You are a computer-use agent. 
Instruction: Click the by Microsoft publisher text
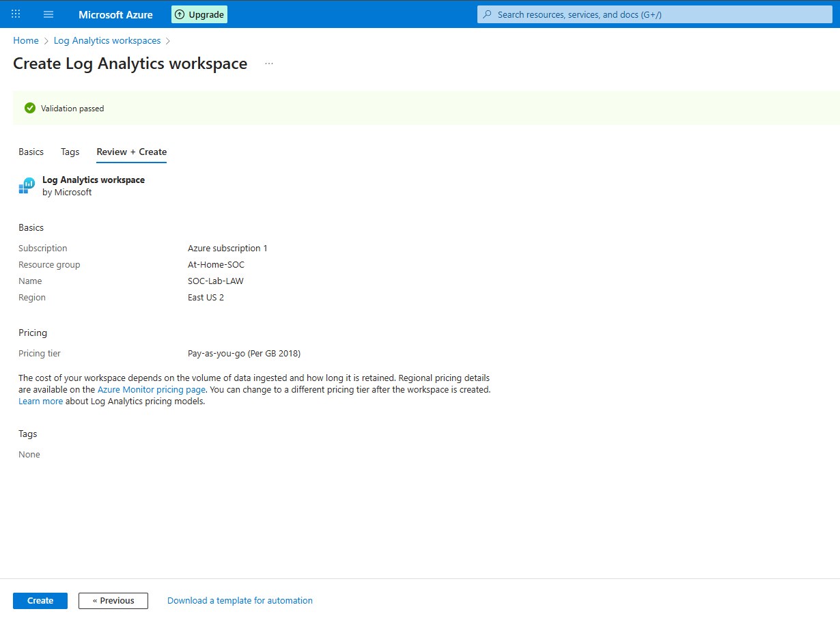(x=67, y=192)
